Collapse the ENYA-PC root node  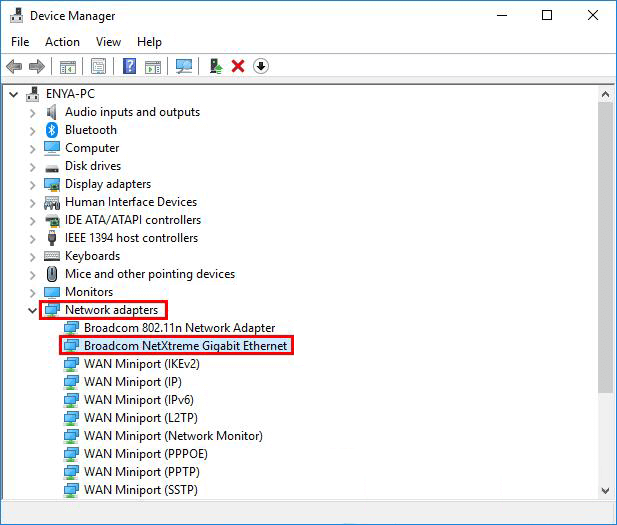click(14, 94)
